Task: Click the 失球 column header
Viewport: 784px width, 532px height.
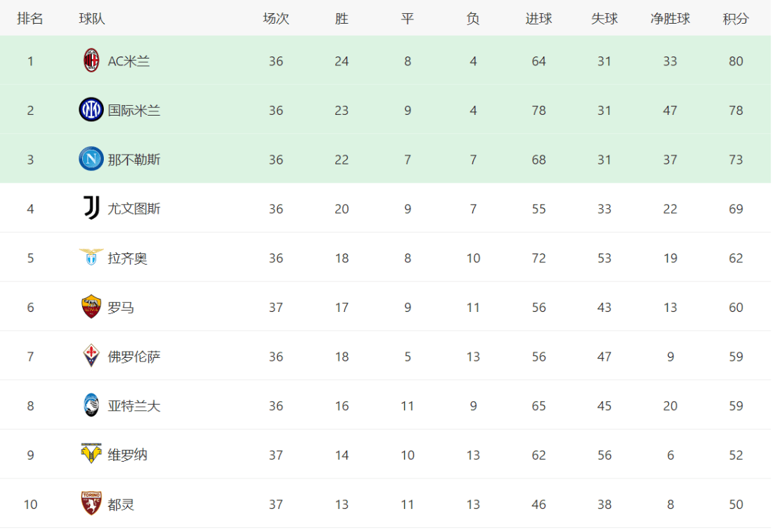Action: click(604, 19)
